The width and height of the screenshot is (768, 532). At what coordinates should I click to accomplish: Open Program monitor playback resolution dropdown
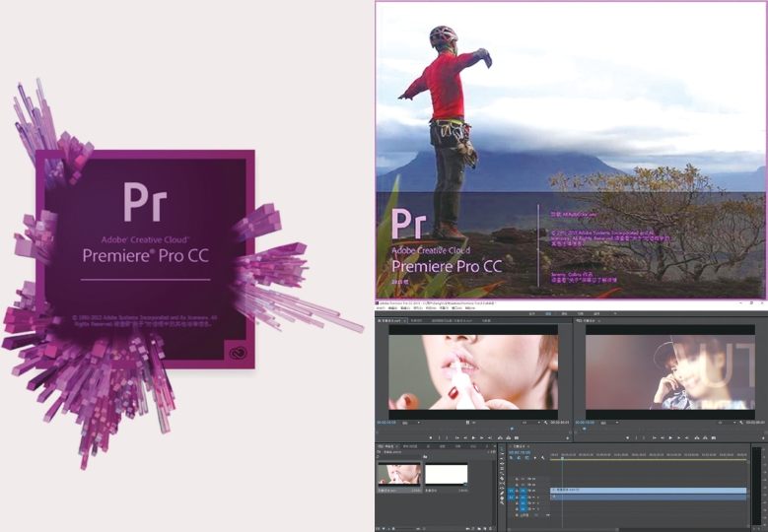[727, 423]
